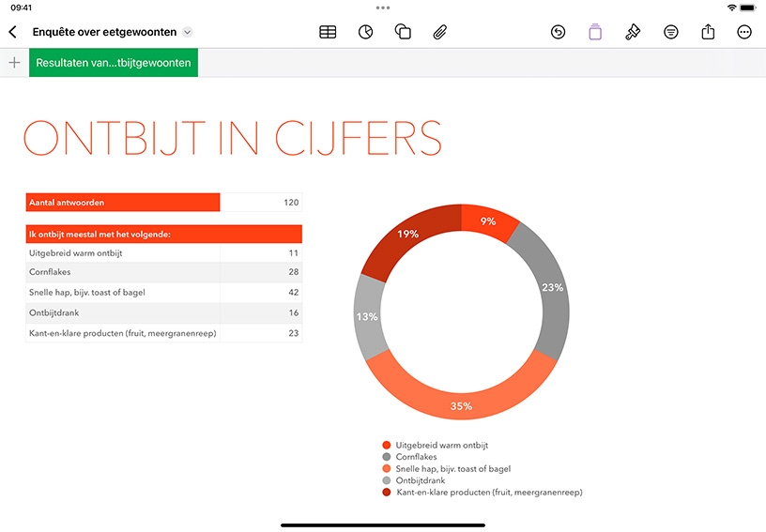This screenshot has width=766, height=532.
Task: Tap the purple paste clipboard icon
Action: (595, 32)
